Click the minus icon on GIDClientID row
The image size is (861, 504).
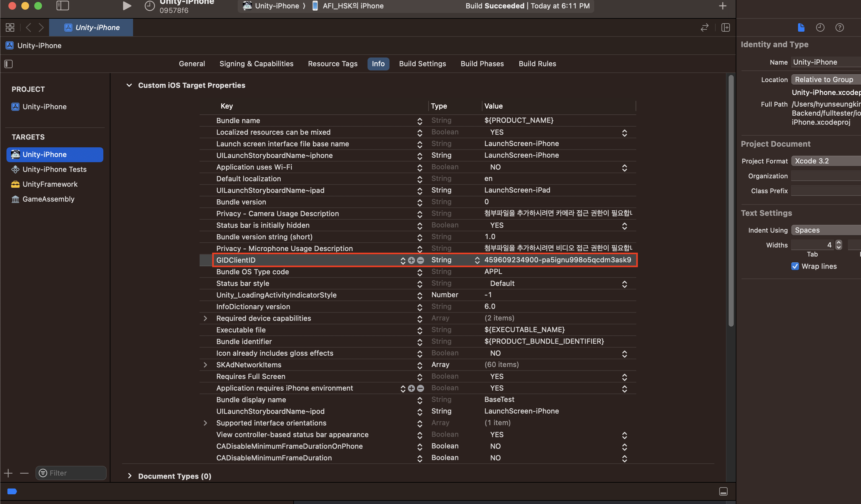tap(420, 260)
